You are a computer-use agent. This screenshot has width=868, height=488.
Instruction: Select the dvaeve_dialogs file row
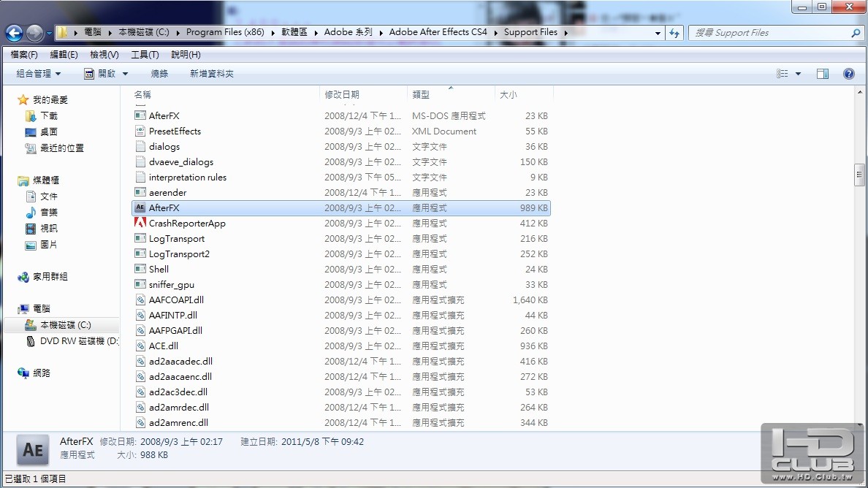[x=341, y=161]
